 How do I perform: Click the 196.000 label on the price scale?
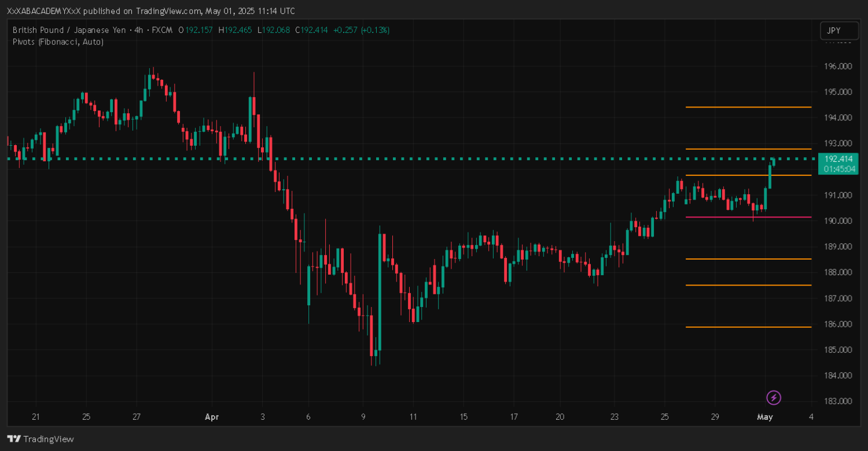[x=837, y=66]
